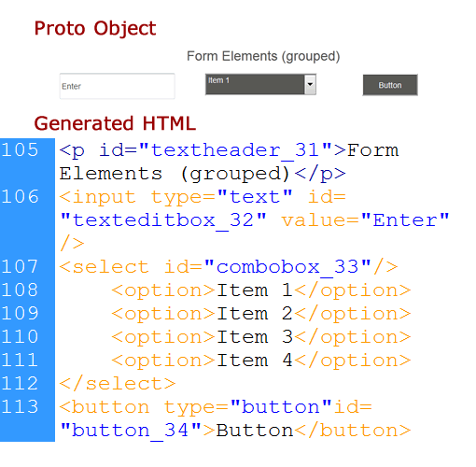
Task: Click the Form Elements (grouped) label
Action: (x=263, y=56)
